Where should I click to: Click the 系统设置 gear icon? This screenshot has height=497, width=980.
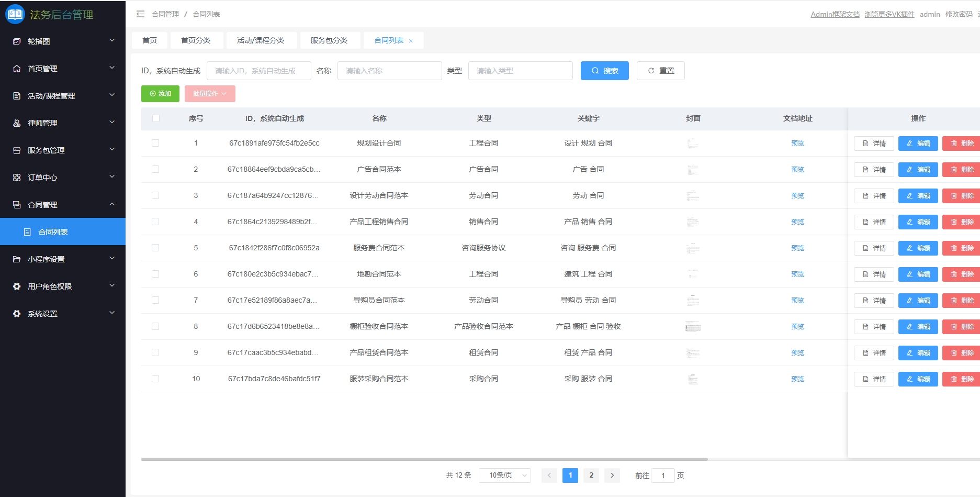pyautogui.click(x=17, y=314)
